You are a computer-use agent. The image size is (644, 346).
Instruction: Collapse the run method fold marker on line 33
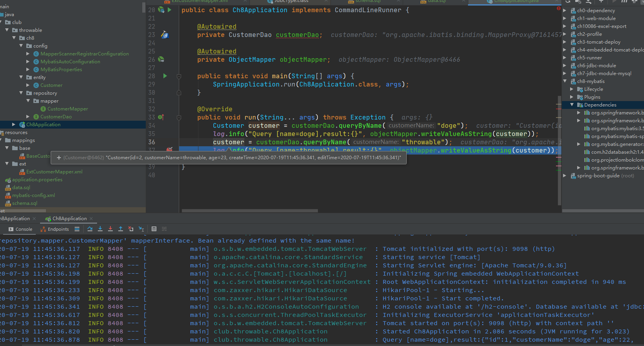pyautogui.click(x=179, y=118)
